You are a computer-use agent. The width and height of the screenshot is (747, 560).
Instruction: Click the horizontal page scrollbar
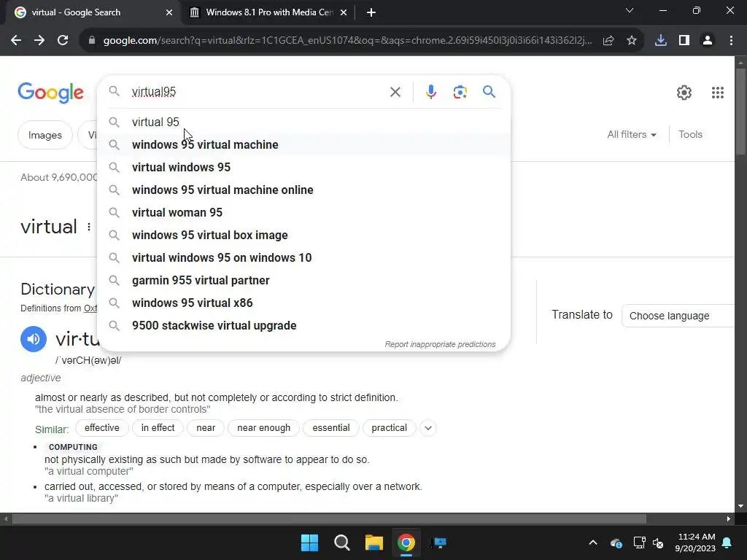click(x=329, y=518)
